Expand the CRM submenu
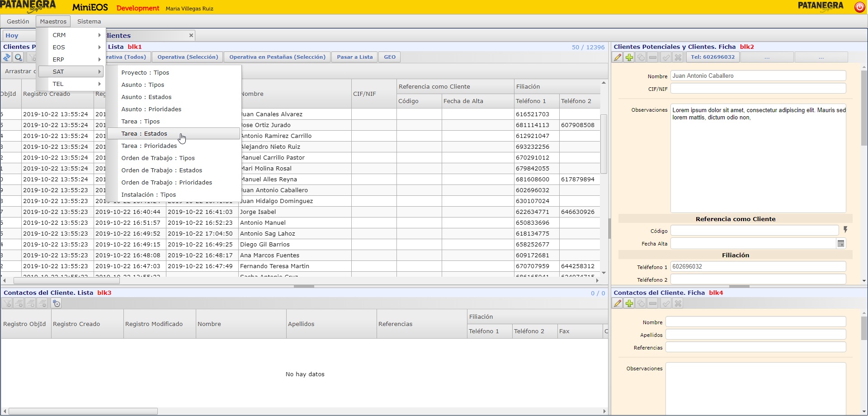The width and height of the screenshot is (868, 416). [x=71, y=35]
